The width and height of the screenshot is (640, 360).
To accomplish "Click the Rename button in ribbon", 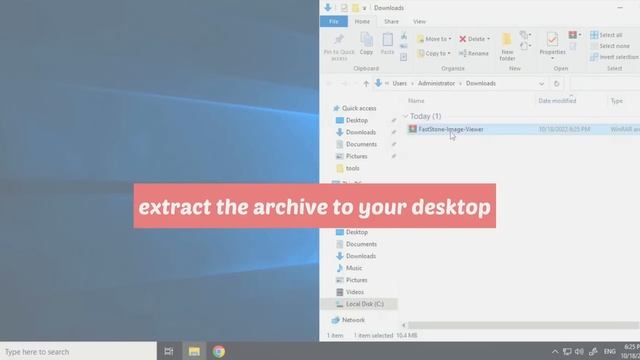I will 473,53.
